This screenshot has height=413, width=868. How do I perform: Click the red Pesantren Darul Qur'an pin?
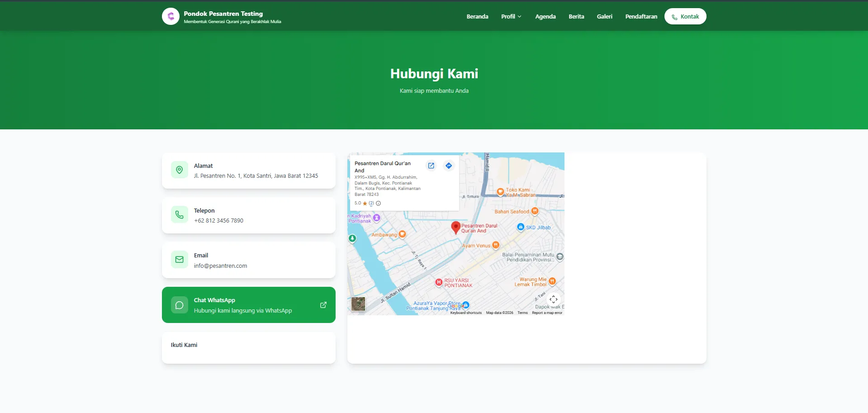(x=455, y=227)
